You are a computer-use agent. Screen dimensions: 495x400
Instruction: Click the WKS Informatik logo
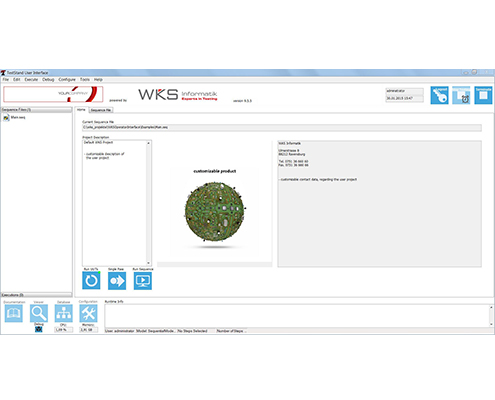click(x=178, y=94)
